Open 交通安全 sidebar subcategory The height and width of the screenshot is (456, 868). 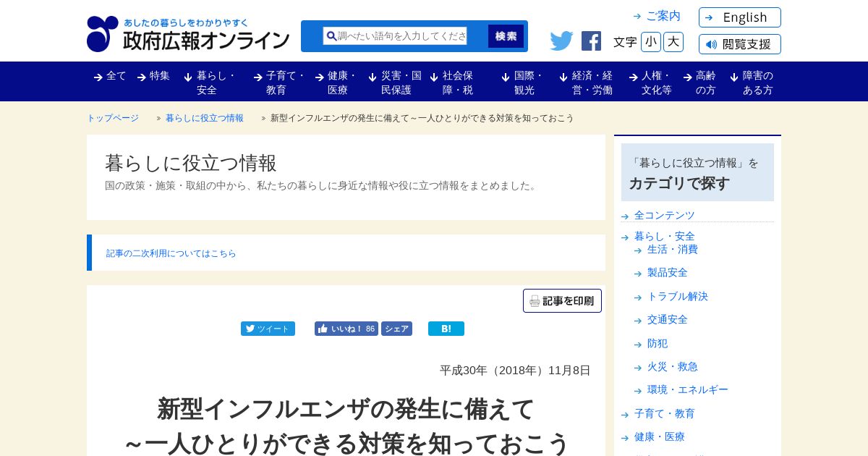coord(668,319)
